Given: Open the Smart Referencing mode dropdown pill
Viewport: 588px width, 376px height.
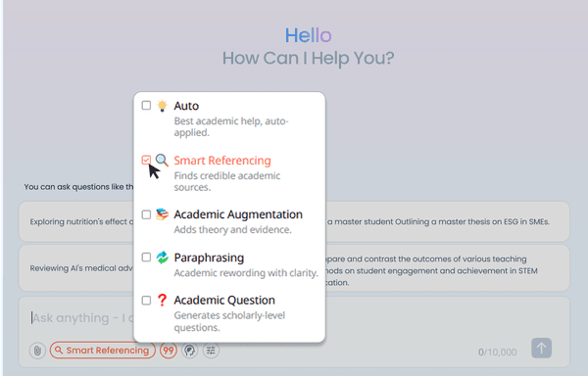Looking at the screenshot, I should click(x=102, y=351).
